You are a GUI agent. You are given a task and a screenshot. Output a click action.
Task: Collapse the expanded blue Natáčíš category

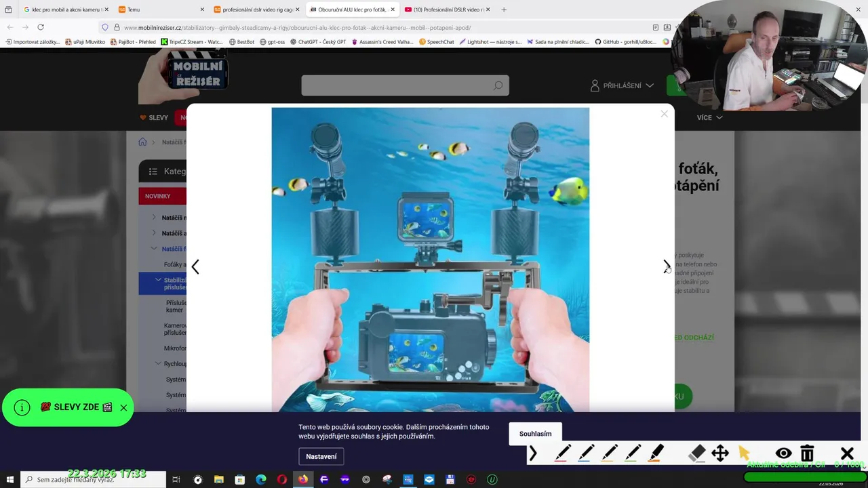154,249
